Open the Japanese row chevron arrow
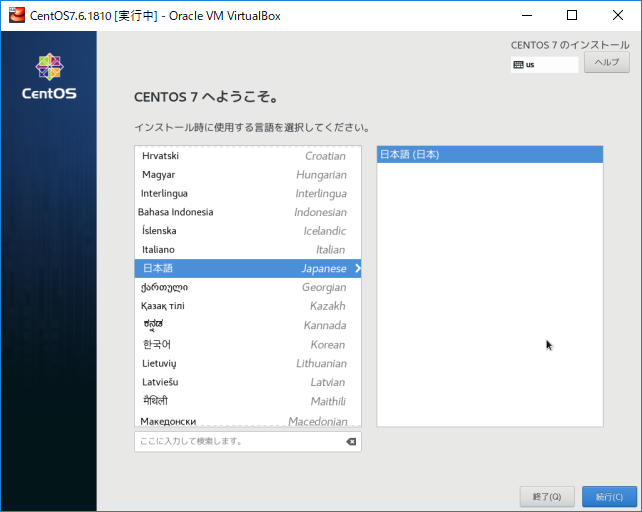The width and height of the screenshot is (642, 512). click(x=357, y=268)
